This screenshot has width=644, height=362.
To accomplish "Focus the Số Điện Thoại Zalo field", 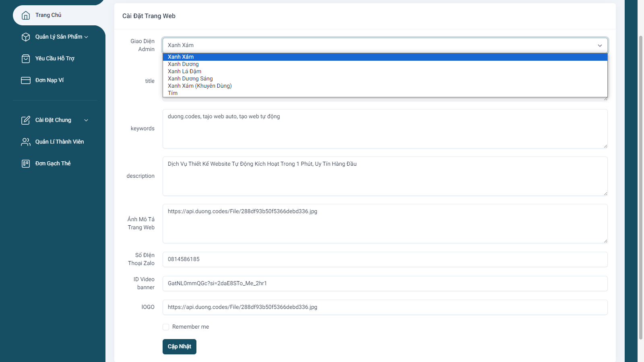I will point(385,259).
